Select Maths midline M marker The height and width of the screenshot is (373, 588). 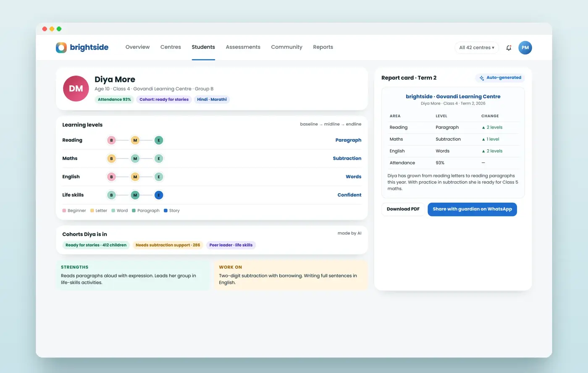135,159
